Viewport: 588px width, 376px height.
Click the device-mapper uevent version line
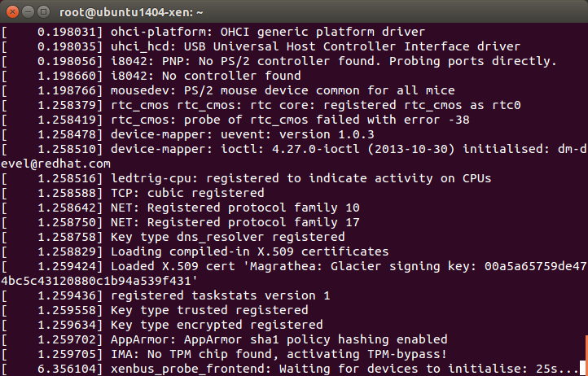[x=188, y=134]
